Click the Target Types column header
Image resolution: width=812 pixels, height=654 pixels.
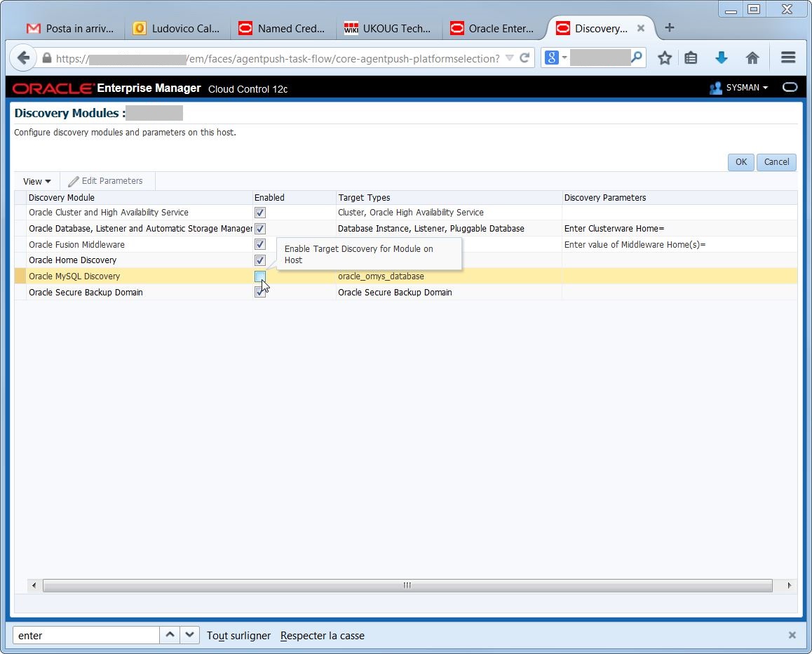click(x=449, y=197)
